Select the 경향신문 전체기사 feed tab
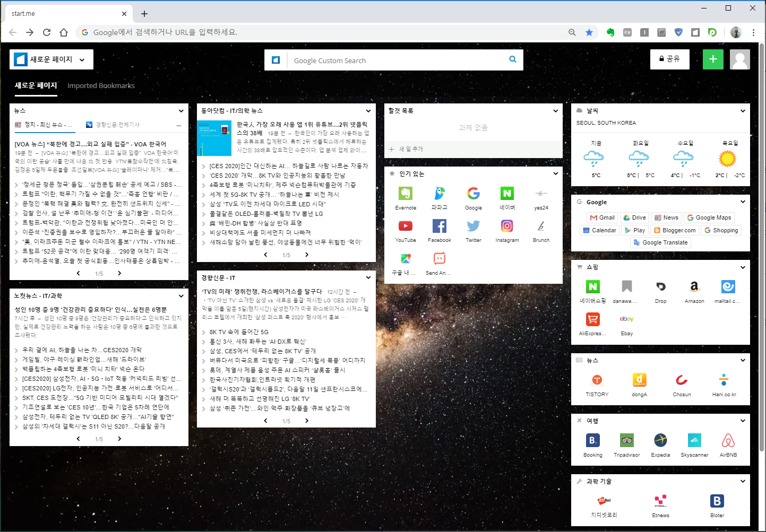This screenshot has height=532, width=766. (113, 125)
